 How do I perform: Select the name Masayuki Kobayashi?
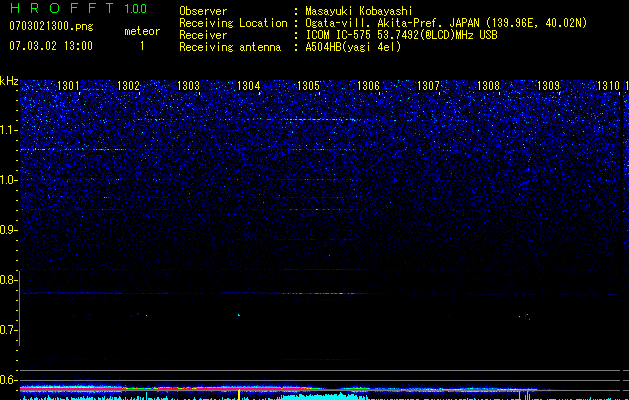coord(359,11)
